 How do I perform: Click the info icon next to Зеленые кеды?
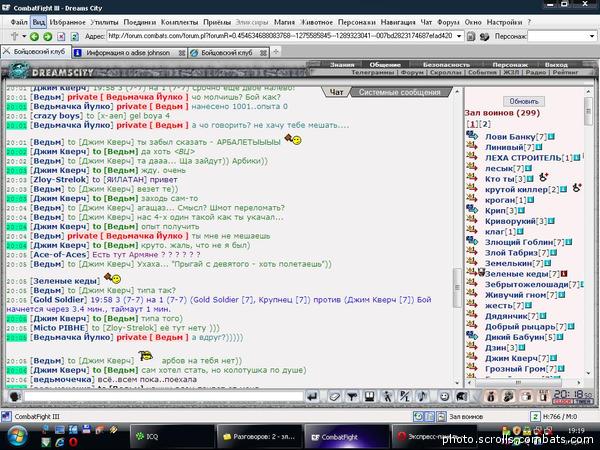564,274
